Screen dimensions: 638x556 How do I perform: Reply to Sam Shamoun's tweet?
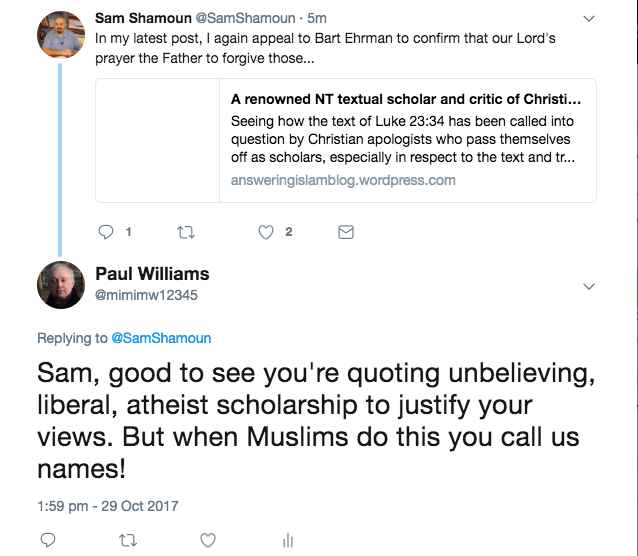107,232
